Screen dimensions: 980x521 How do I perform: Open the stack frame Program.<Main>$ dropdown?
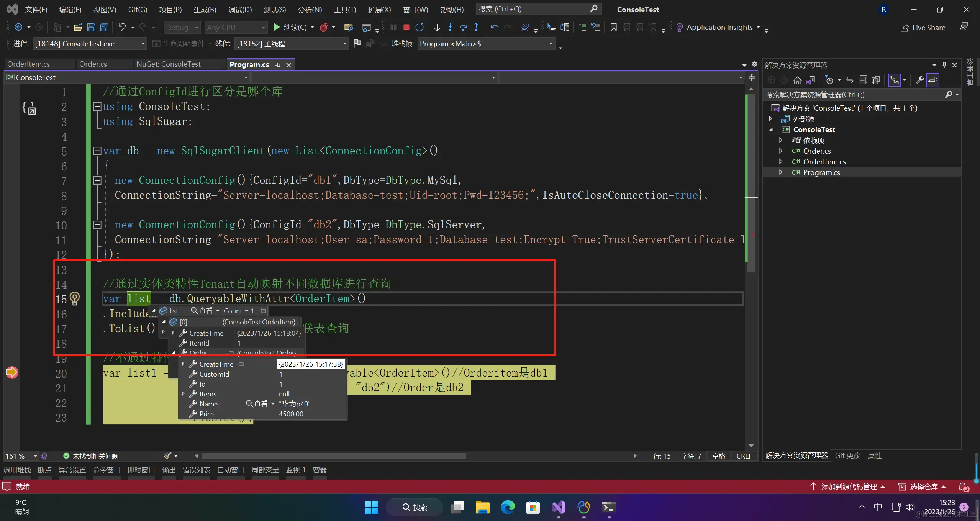[486, 44]
